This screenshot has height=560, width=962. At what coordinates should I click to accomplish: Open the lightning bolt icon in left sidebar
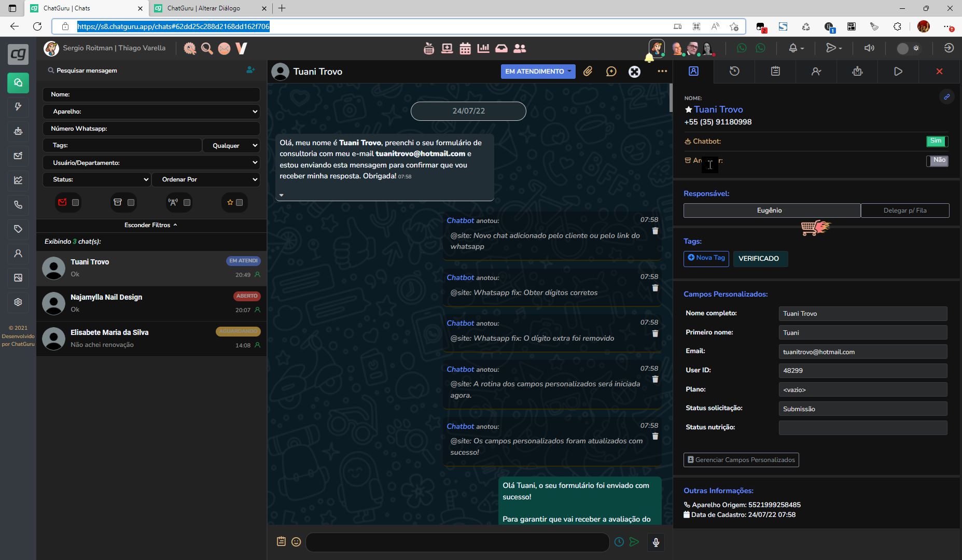click(18, 107)
